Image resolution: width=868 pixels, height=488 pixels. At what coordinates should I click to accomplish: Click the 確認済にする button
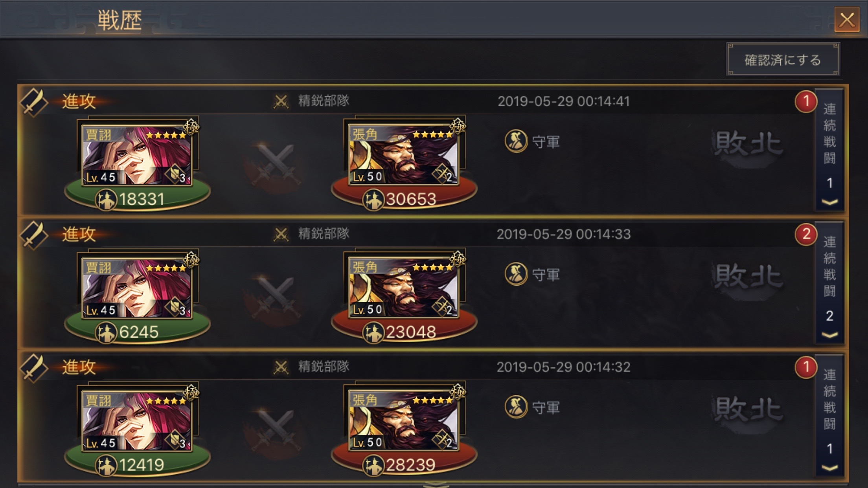pos(783,60)
